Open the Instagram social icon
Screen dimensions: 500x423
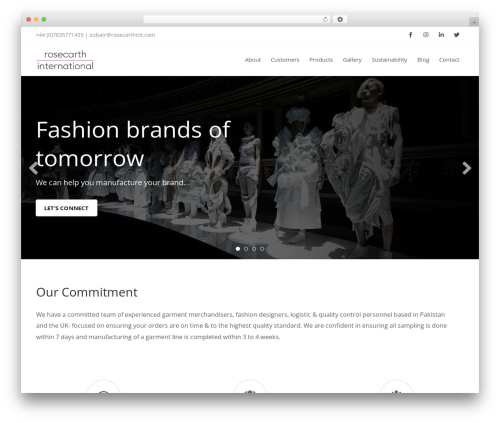[x=426, y=35]
